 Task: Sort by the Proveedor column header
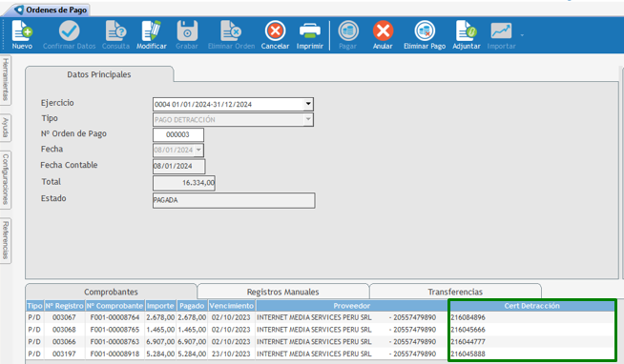(352, 306)
